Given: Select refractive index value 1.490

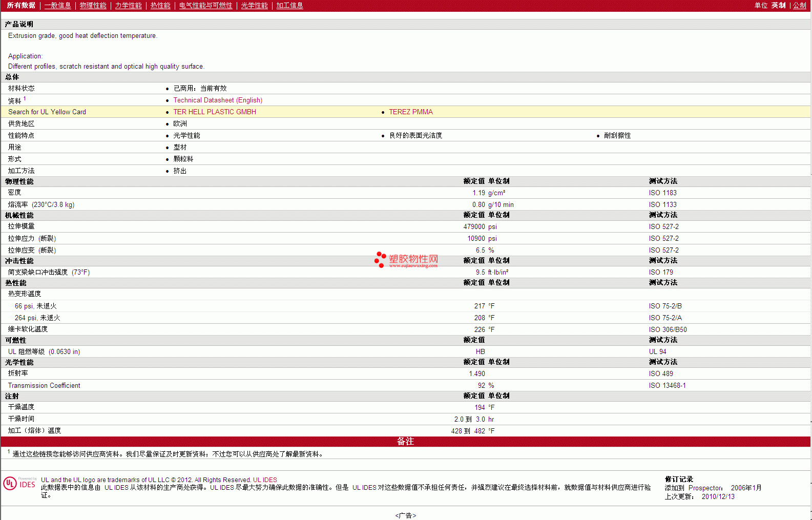Looking at the screenshot, I should [477, 373].
